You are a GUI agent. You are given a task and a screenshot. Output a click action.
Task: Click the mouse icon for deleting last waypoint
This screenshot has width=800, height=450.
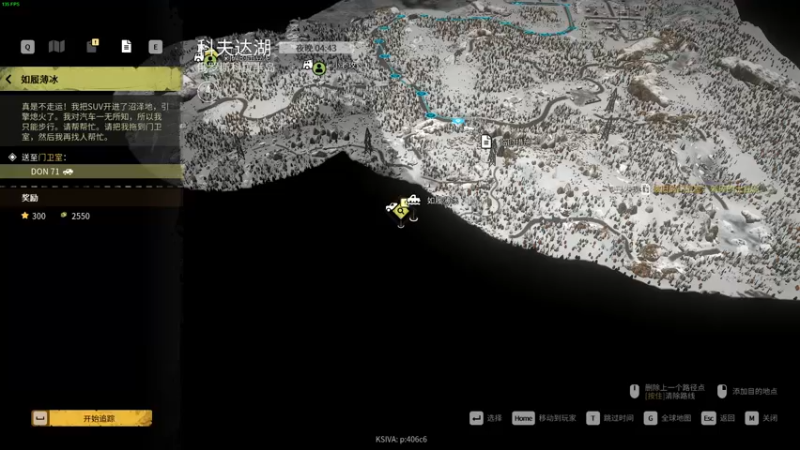[634, 391]
